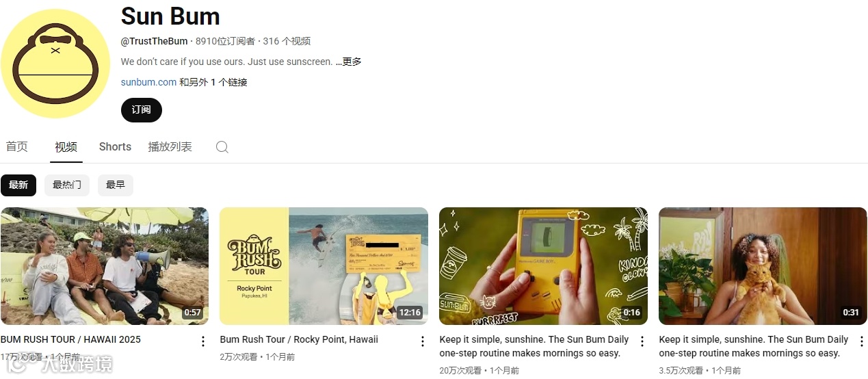Screen dimensions: 868x379
Task: Open the yellow Game Boy video thumbnail
Action: pyautogui.click(x=544, y=266)
